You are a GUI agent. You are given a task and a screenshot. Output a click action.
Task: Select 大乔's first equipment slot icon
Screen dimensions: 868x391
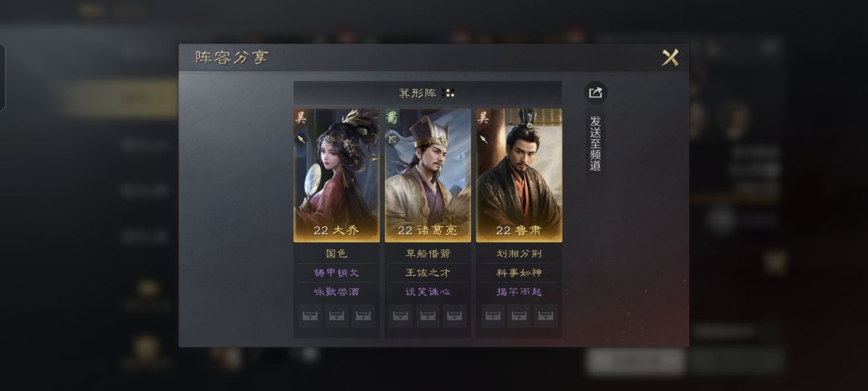310,315
